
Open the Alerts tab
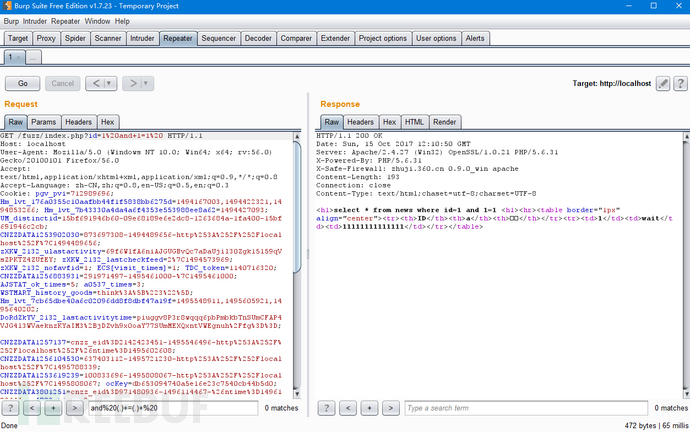[475, 38]
